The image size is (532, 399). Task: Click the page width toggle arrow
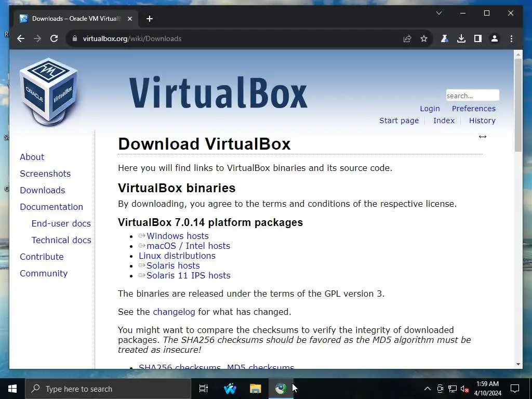tap(483, 137)
